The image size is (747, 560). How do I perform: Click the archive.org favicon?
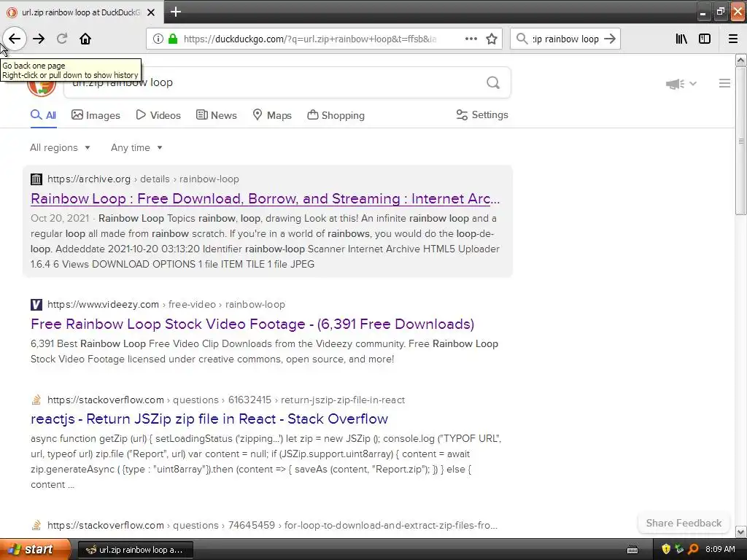coord(36,179)
